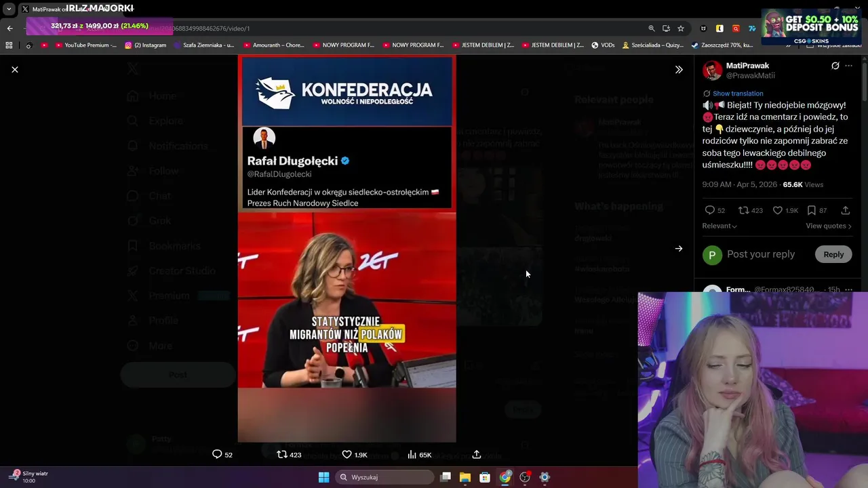The image size is (868, 488).
Task: Open Settings gear on the taskbar
Action: [x=544, y=477]
